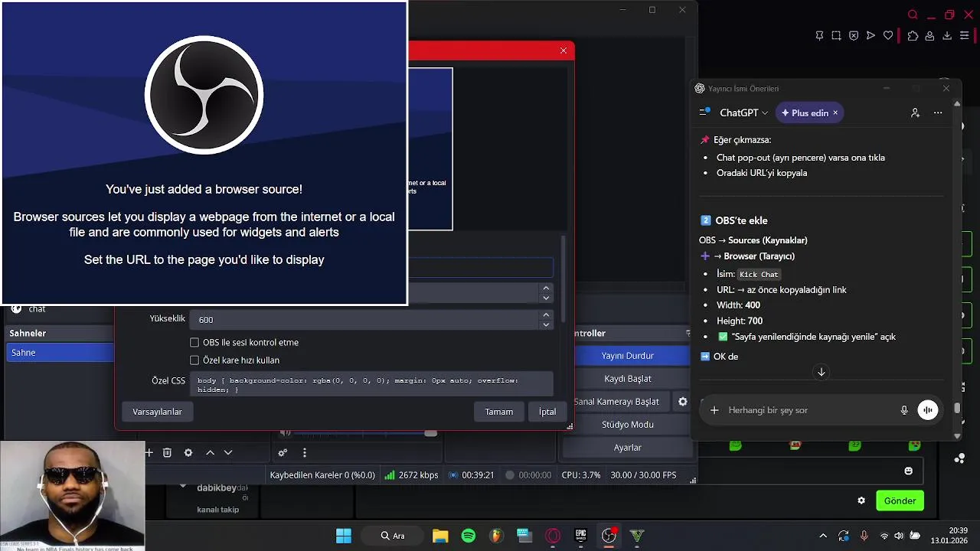Show hidden system tray icons chevron
The width and height of the screenshot is (980, 551).
[x=823, y=536]
